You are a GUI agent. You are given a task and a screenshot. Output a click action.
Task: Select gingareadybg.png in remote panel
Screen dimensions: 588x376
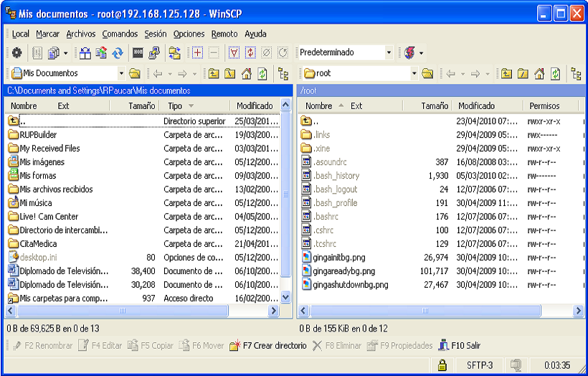[338, 271]
